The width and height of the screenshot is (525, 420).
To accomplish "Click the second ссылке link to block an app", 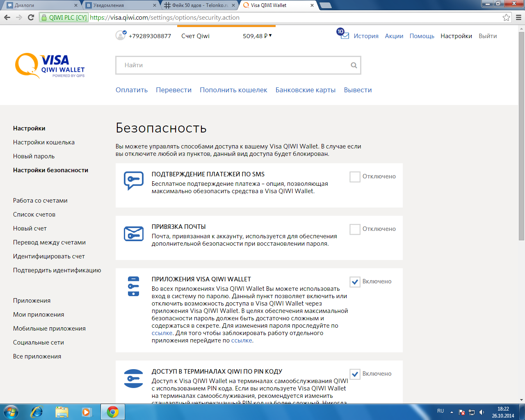I will pyautogui.click(x=242, y=340).
